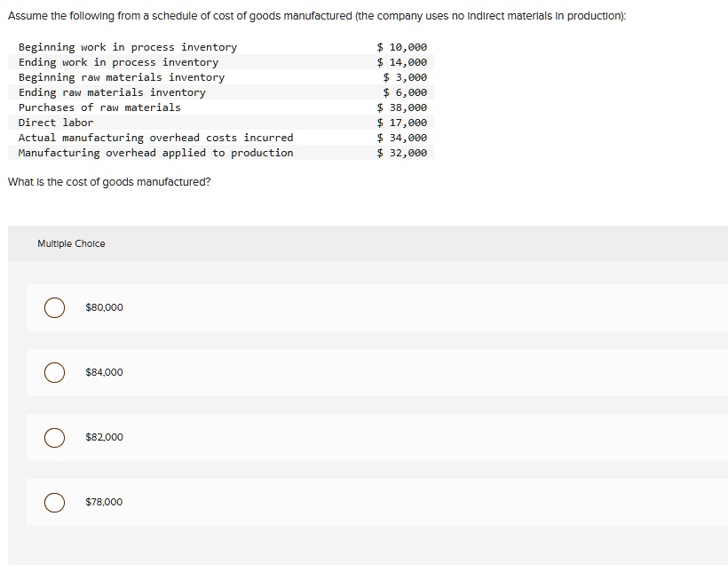Click the Ending work in process inventory row
The height and width of the screenshot is (588, 728).
[x=121, y=62]
